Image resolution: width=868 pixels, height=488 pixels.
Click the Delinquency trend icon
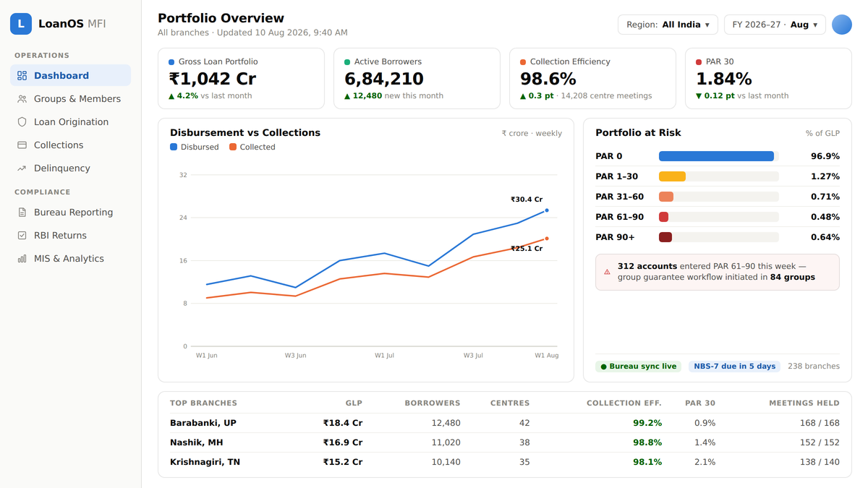(22, 168)
